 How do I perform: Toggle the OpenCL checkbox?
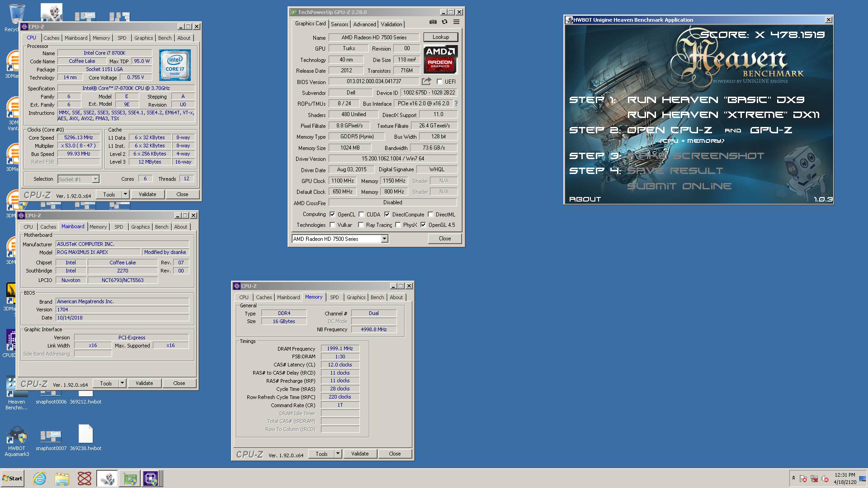pyautogui.click(x=333, y=215)
